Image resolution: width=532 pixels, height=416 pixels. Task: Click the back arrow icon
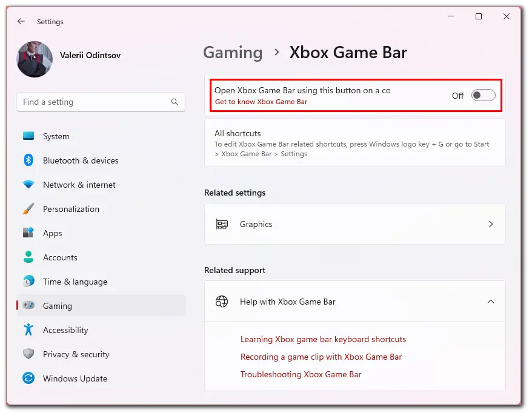pos(21,21)
